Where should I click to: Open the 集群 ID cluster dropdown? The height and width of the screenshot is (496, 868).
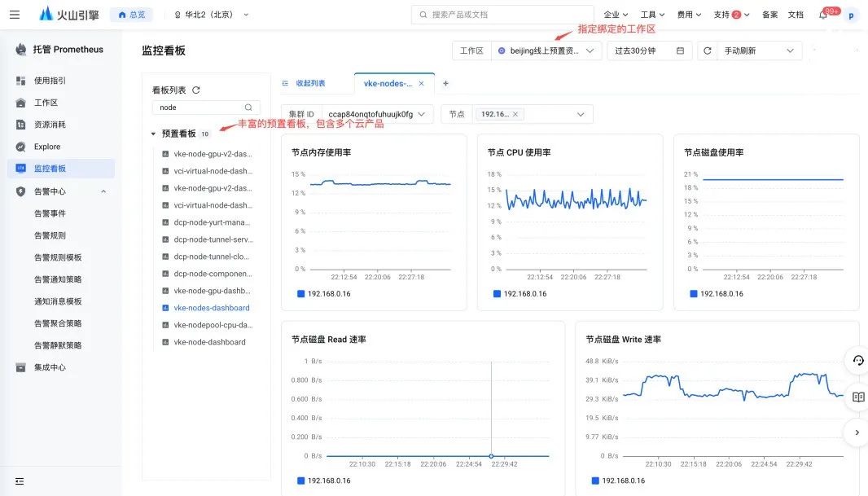coord(377,114)
